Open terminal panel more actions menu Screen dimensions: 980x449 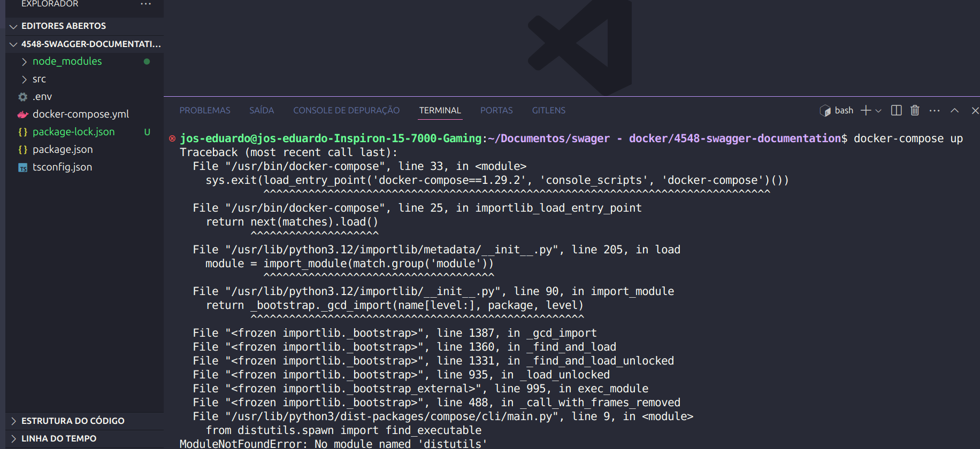click(935, 110)
